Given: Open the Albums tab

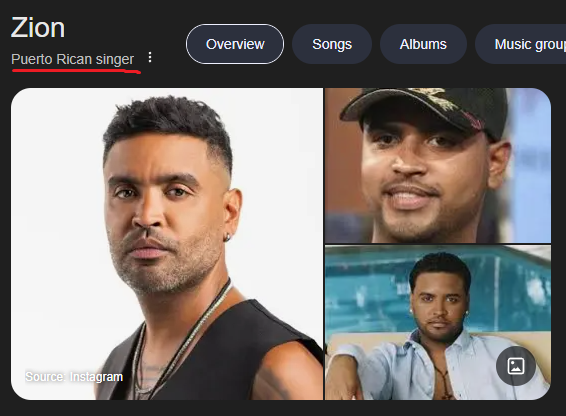Looking at the screenshot, I should [423, 44].
